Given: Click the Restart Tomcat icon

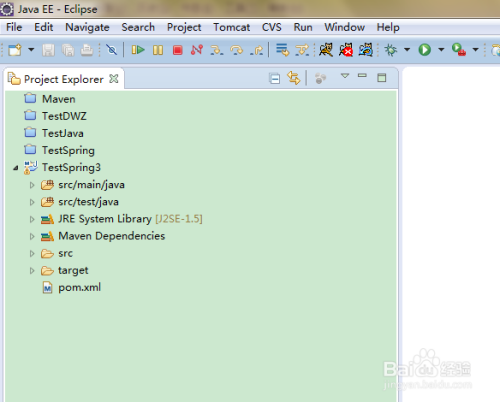Looking at the screenshot, I should tap(366, 50).
